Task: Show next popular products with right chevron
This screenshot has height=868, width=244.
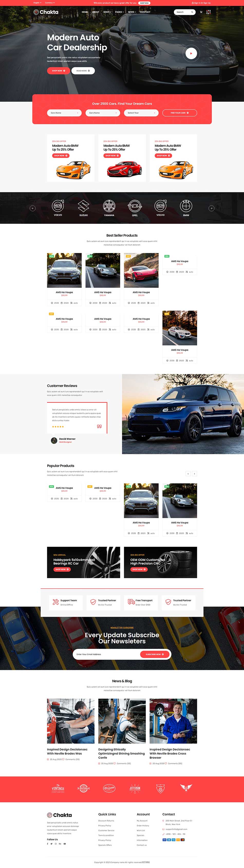Action: 194,473
